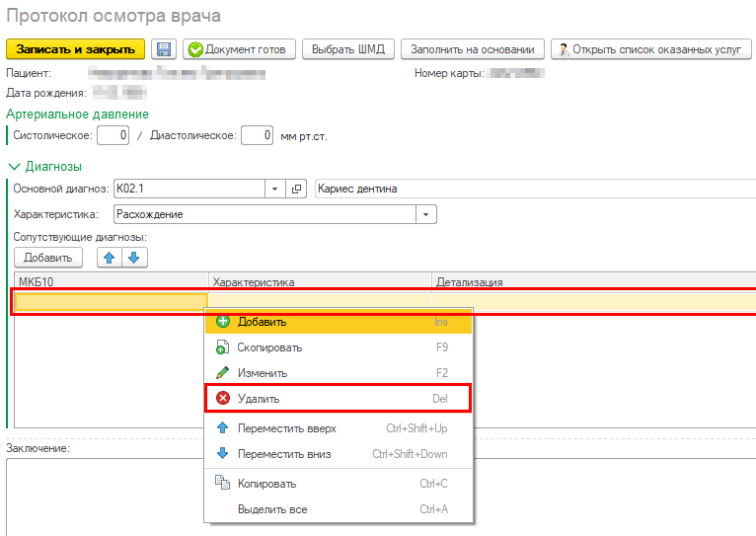Image resolution: width=756 pixels, height=536 pixels.
Task: Click the open button beside K02.1 field
Action: [296, 189]
